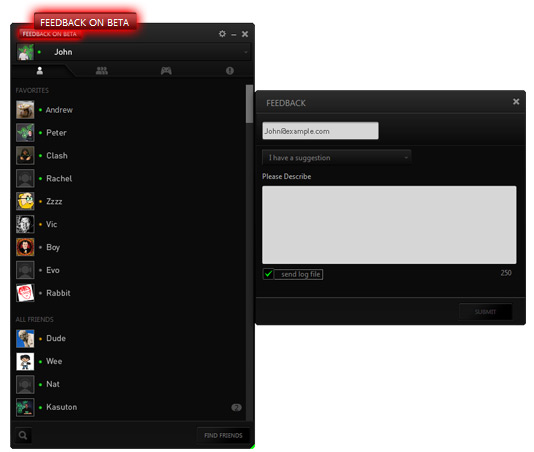
Task: Select Andrew's avatar thumbnail
Action: pos(25,110)
